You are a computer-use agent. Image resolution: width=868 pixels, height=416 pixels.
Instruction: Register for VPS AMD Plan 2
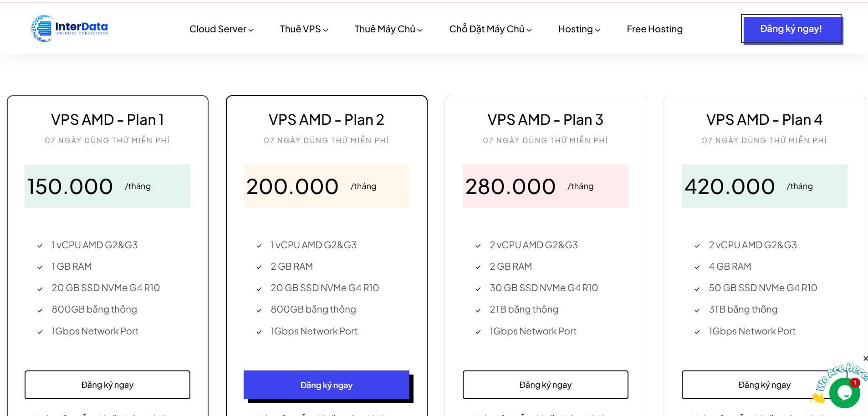tap(327, 385)
